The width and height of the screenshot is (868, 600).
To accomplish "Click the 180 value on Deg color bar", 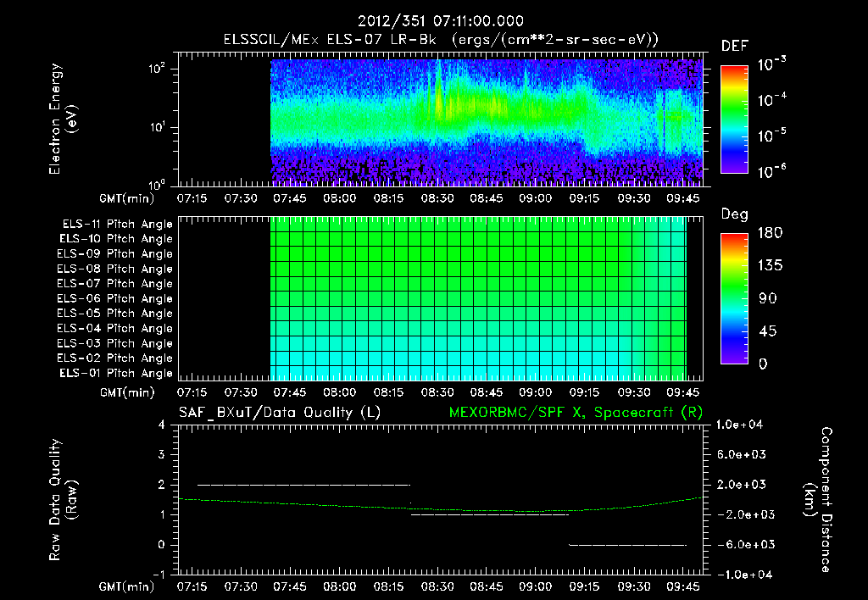I will [770, 232].
